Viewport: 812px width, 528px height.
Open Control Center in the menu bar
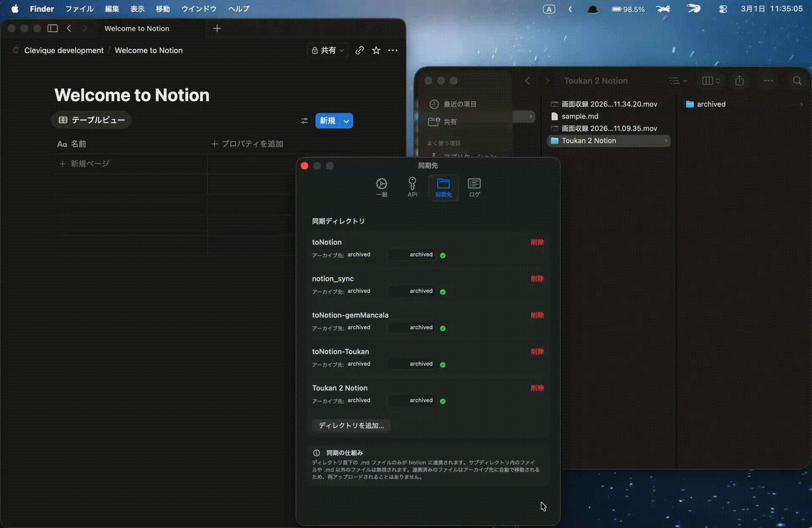point(723,9)
